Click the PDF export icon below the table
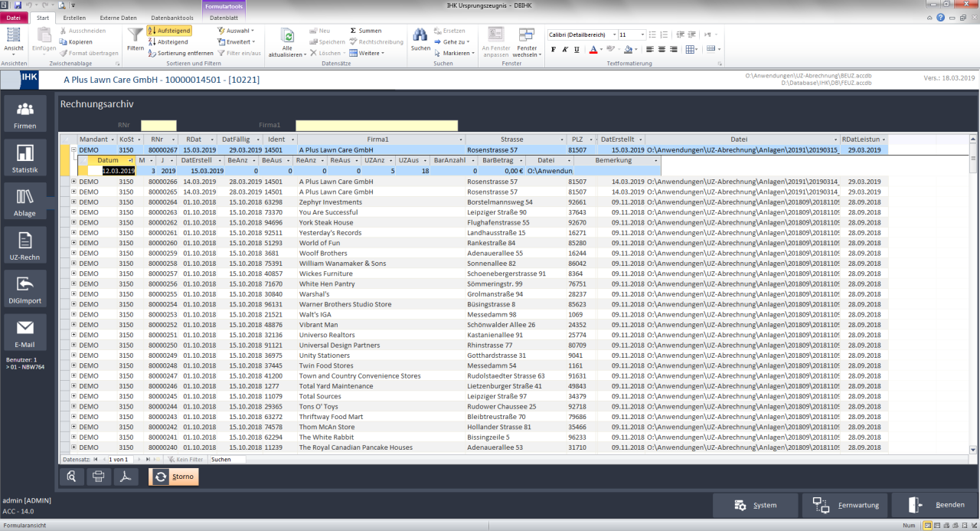Screen dimensions: 980x531 (126, 477)
